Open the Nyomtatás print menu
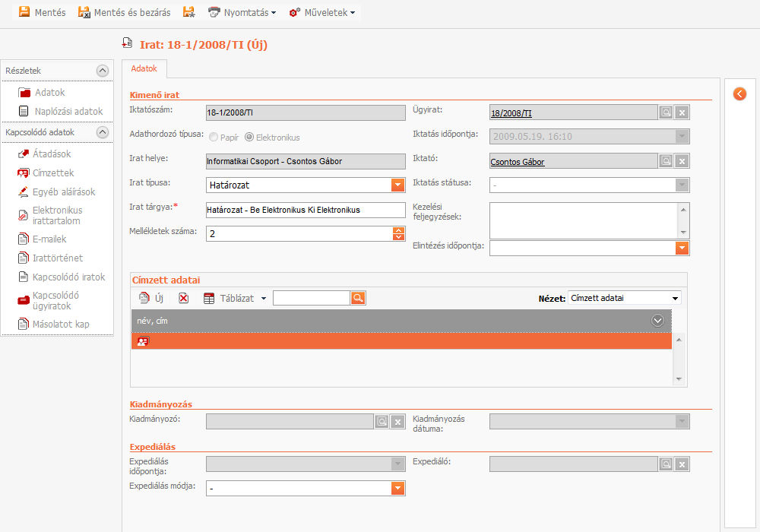This screenshot has width=760, height=532. (242, 13)
